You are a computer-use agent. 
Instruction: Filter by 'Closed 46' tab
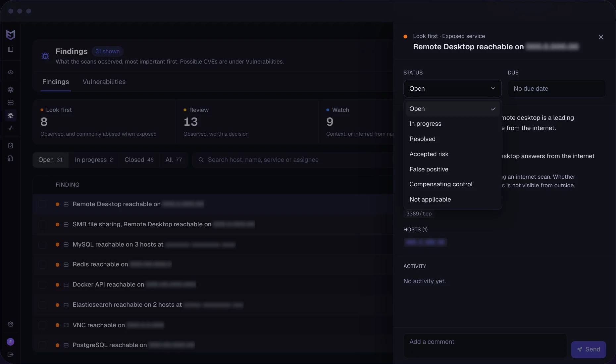pos(139,160)
